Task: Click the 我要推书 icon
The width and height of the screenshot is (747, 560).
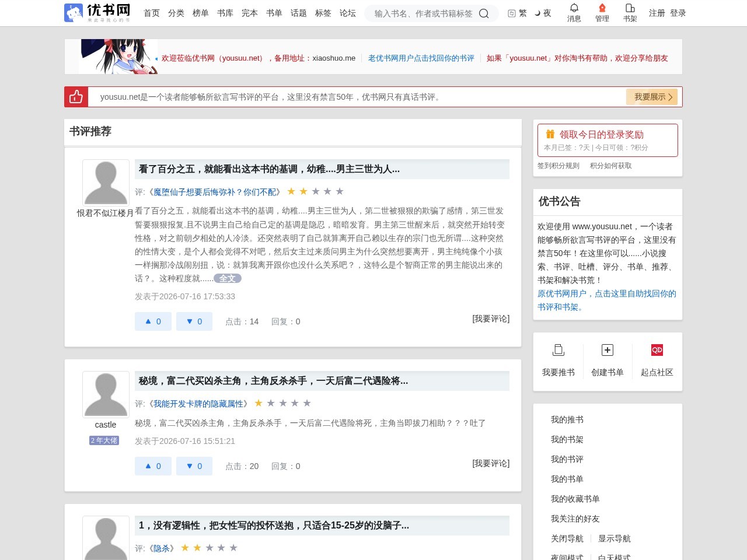Action: click(558, 350)
